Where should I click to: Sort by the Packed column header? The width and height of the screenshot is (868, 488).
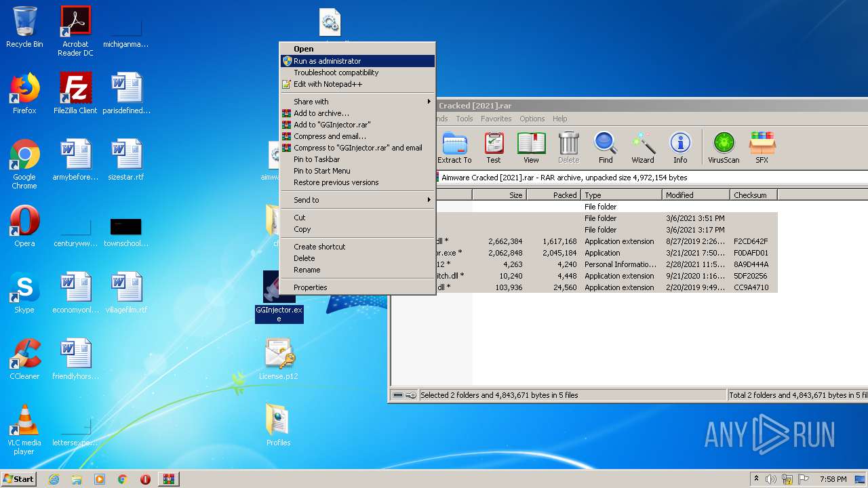coord(553,195)
